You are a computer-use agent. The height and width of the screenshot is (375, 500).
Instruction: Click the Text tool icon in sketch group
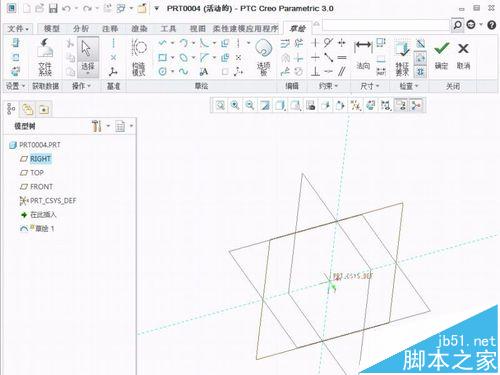point(204,72)
